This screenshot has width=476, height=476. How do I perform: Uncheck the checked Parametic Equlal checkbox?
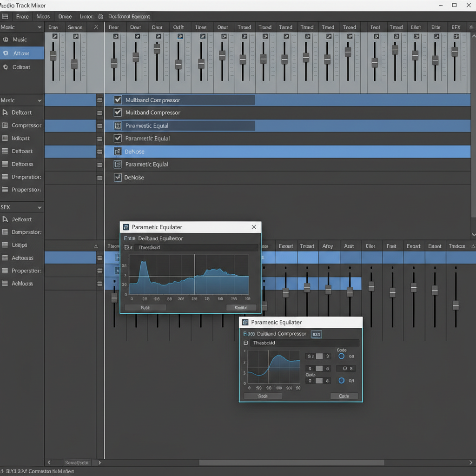click(118, 138)
